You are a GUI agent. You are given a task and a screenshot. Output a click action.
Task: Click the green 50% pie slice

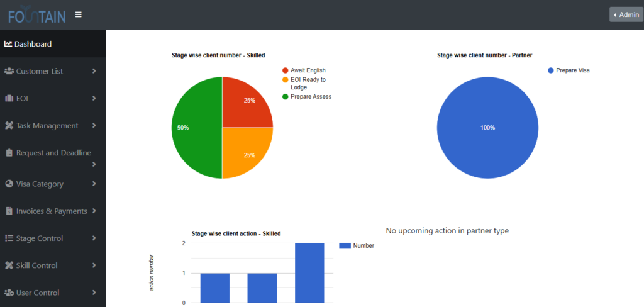coord(195,128)
